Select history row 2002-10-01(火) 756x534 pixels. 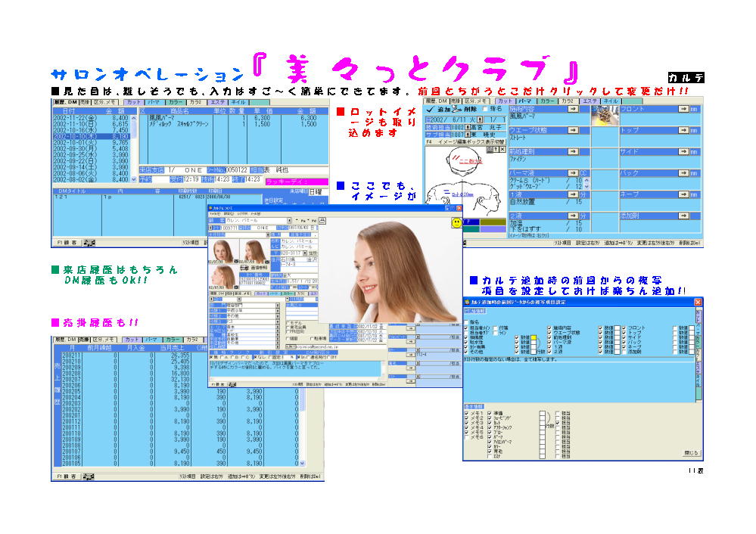(91, 143)
